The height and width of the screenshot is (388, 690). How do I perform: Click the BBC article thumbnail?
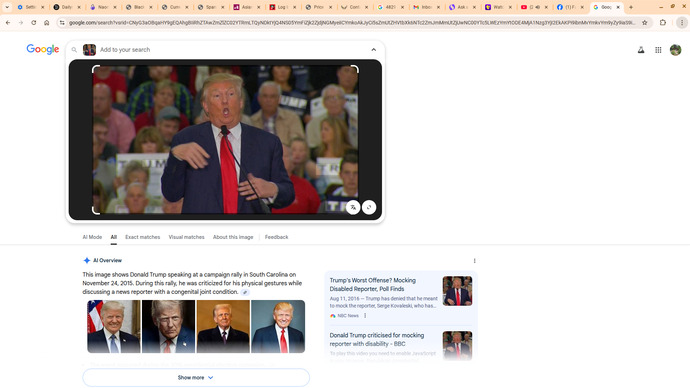tap(457, 345)
